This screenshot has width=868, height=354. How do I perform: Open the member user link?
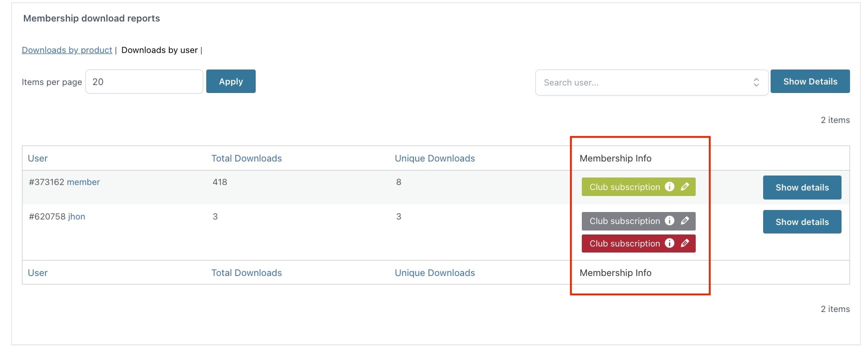pos(83,182)
